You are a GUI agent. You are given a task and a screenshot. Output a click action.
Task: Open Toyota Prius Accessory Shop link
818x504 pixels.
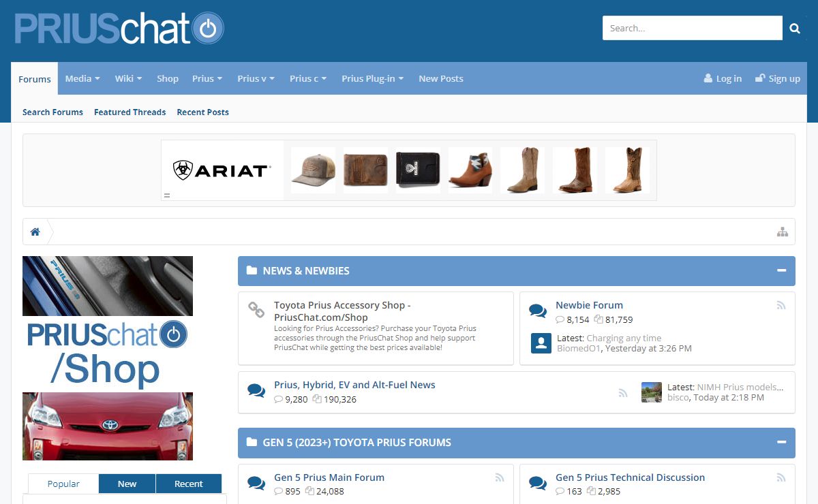(342, 311)
